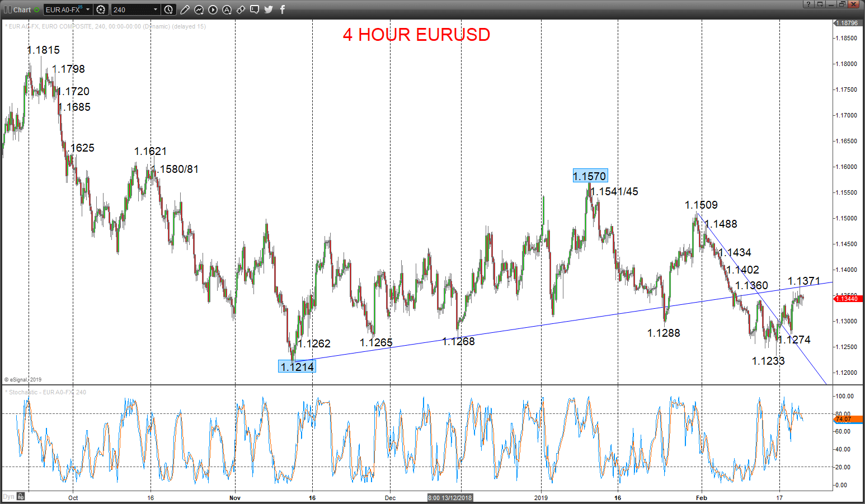The image size is (865, 504).
Task: Click the EUR A0-FX EURO COMPOSITE chart header
Action: tap(105, 26)
